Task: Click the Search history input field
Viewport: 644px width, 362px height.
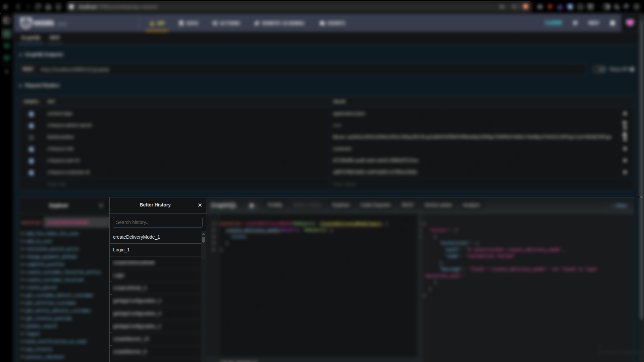Action: [x=158, y=222]
